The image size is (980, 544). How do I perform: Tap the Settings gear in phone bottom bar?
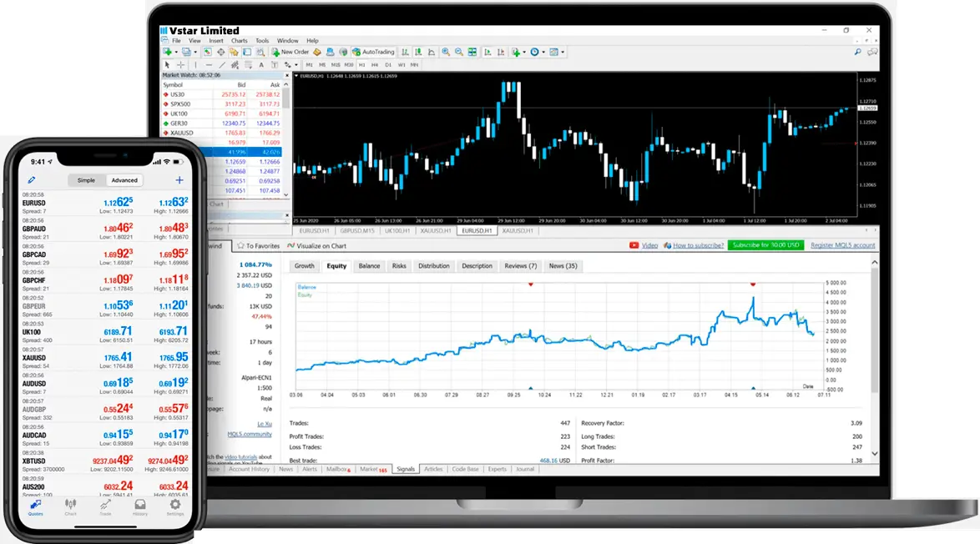[175, 506]
